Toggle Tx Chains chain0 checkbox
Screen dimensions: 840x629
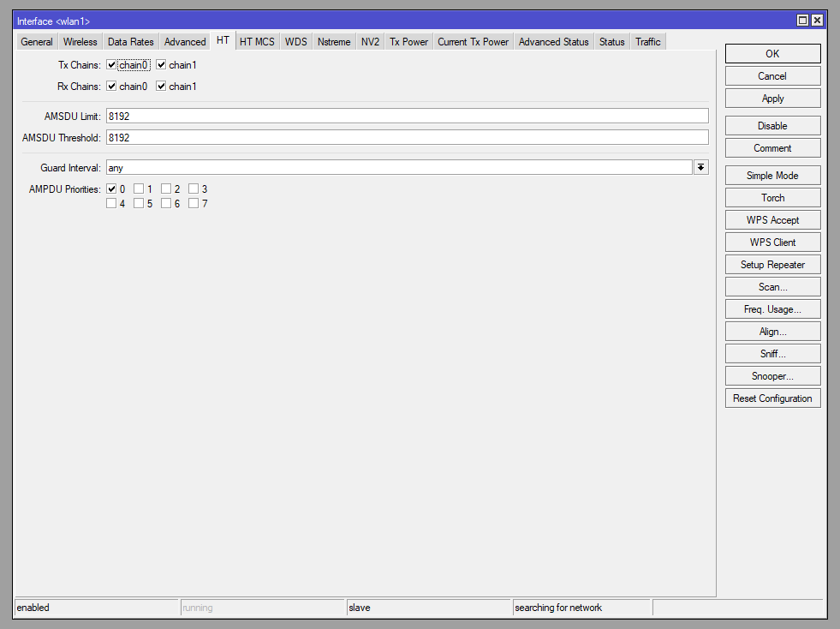click(111, 65)
